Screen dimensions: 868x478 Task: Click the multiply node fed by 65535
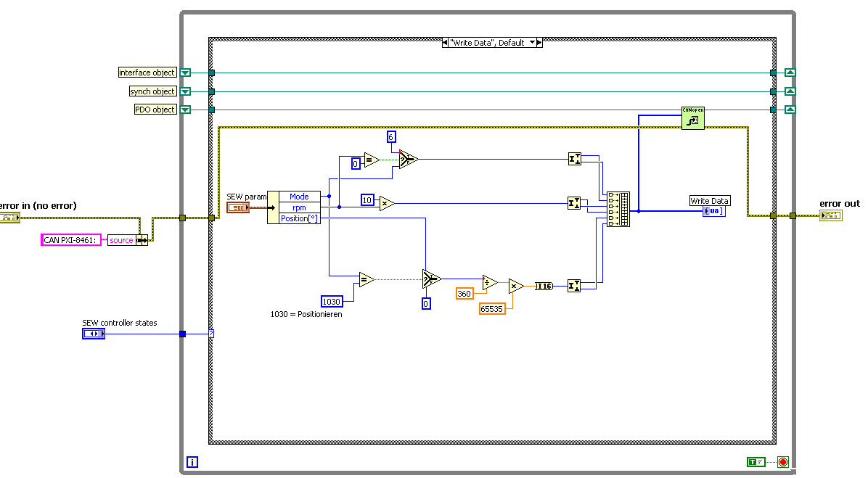point(516,286)
